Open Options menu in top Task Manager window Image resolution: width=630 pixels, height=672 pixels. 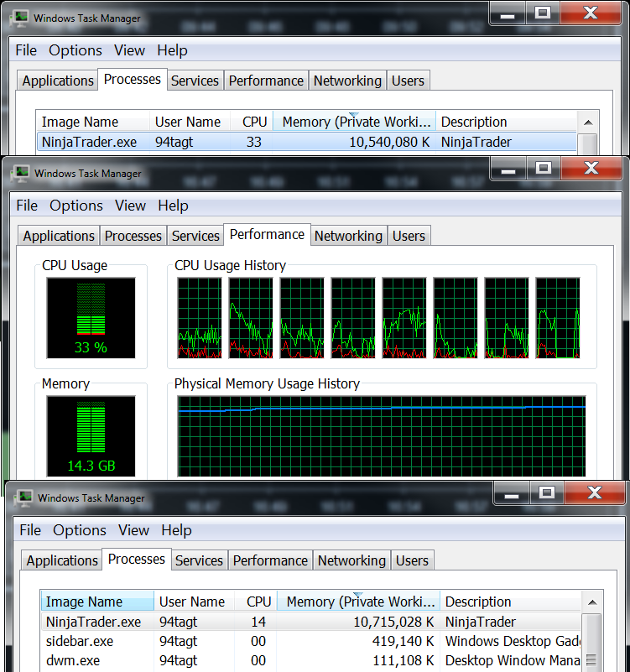pyautogui.click(x=75, y=50)
